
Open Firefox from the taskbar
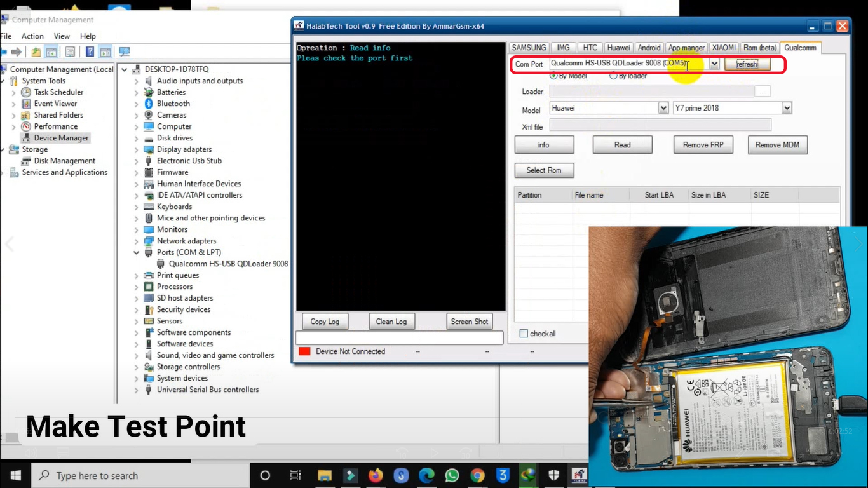click(376, 475)
